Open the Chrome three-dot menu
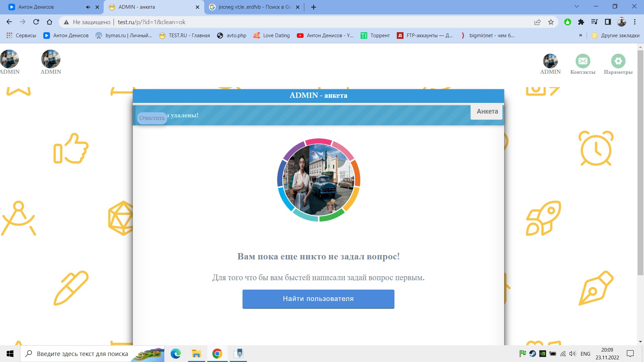This screenshot has width=644, height=362. 635,22
